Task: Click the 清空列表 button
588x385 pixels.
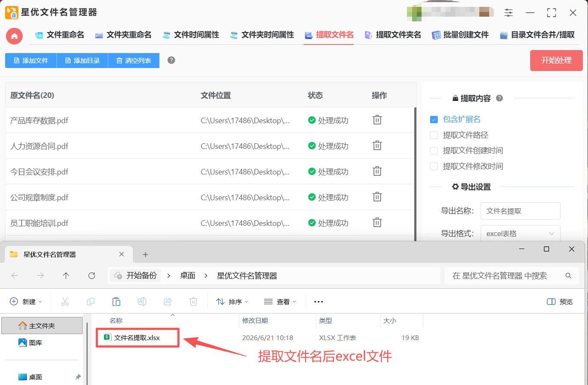Action: point(134,61)
